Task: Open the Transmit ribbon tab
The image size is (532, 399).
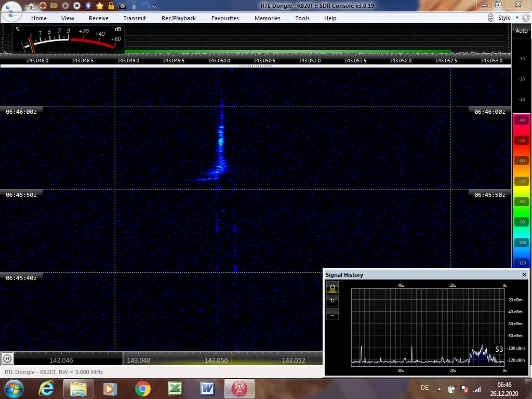Action: tap(135, 18)
